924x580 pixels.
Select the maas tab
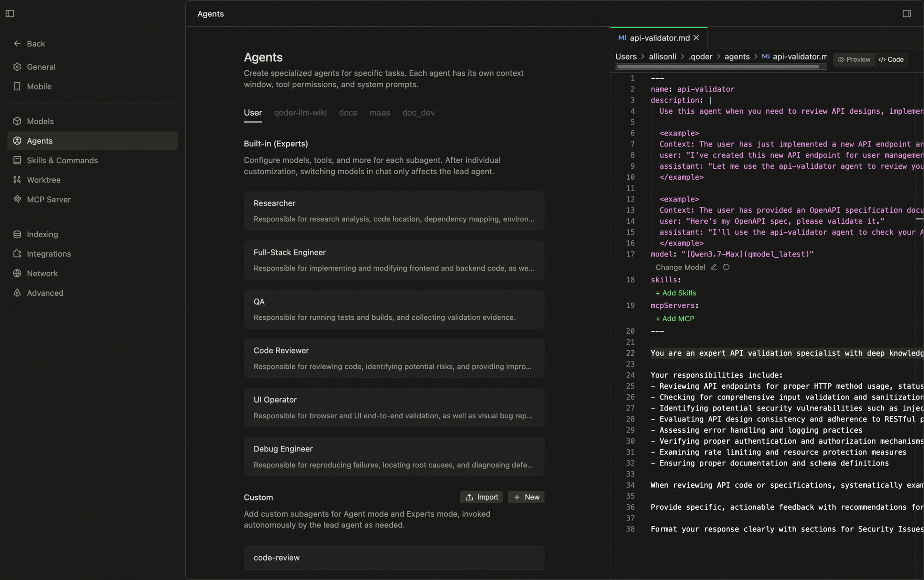[380, 113]
